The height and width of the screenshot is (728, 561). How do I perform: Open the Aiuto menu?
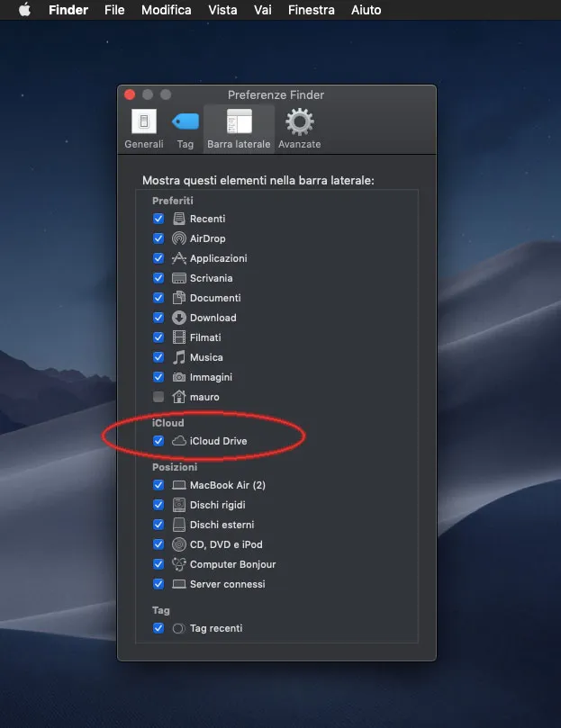366,10
